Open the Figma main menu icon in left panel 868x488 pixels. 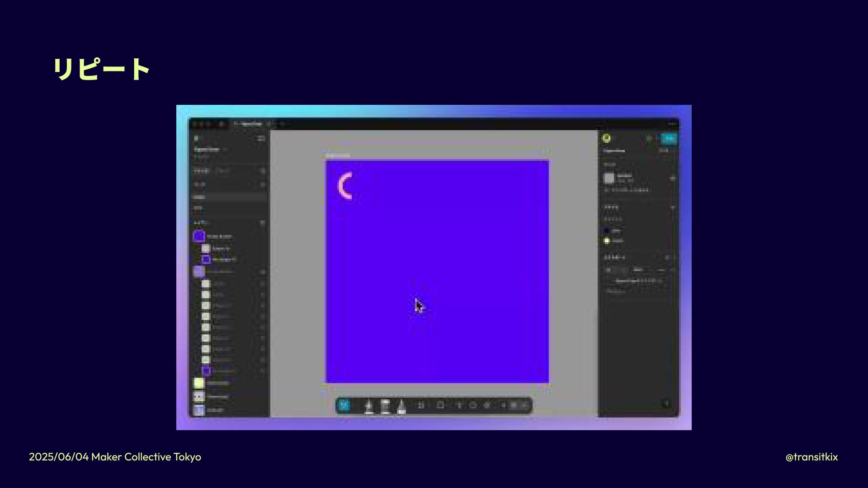(196, 138)
